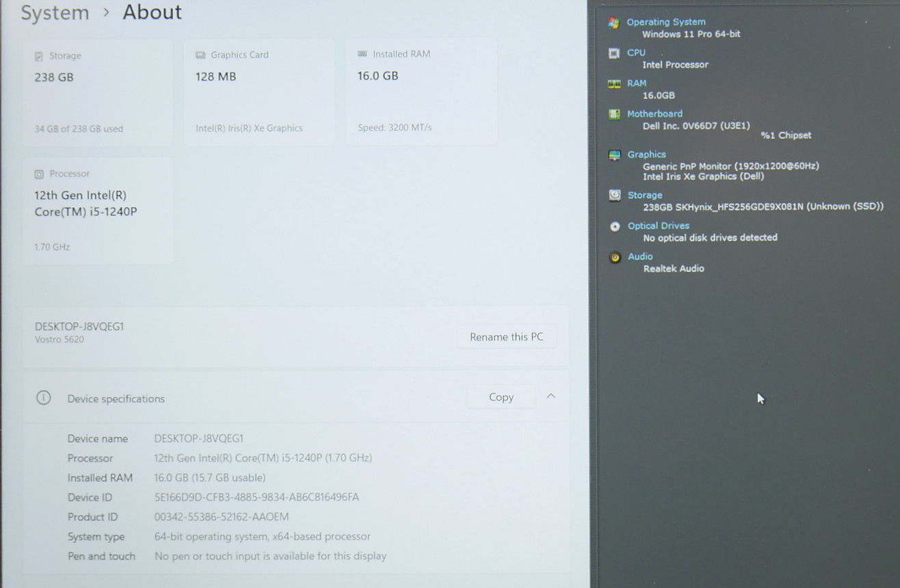
Task: Click the Audio speaker icon in Speccy
Action: (615, 257)
